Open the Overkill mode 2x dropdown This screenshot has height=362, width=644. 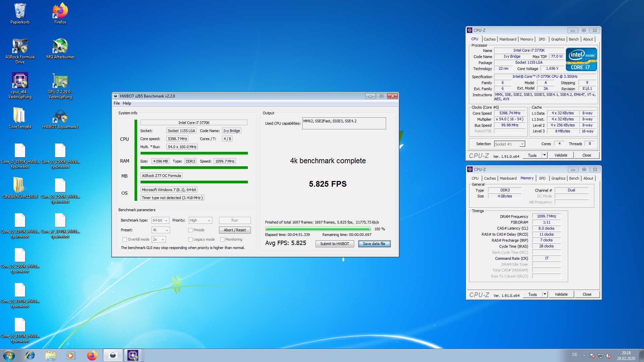point(159,240)
